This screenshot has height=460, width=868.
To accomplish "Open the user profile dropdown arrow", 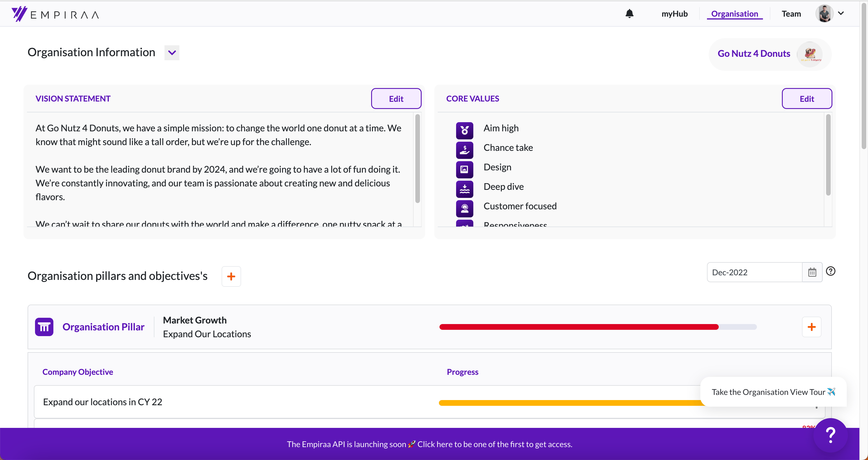I will click(x=841, y=13).
